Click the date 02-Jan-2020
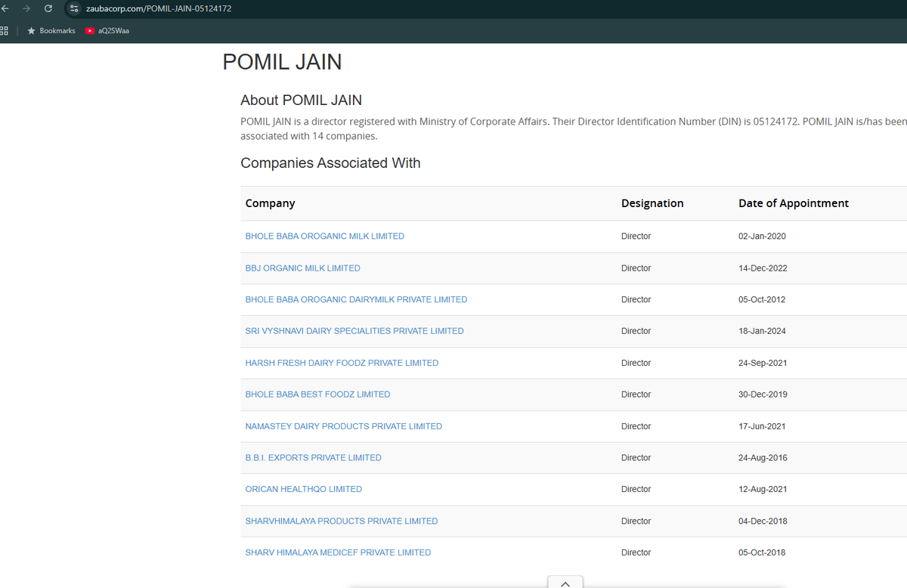 762,237
